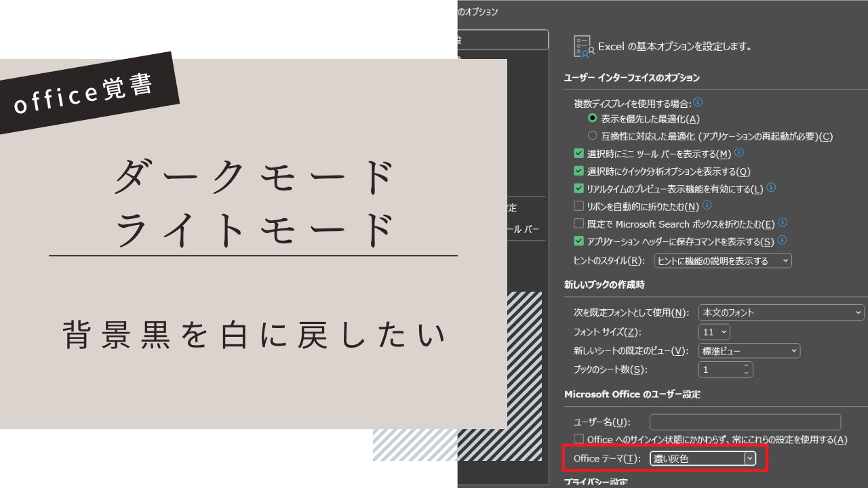Click the info icon for リアルタイムのプレビュー表示機能
This screenshot has height=488, width=868.
coord(770,188)
